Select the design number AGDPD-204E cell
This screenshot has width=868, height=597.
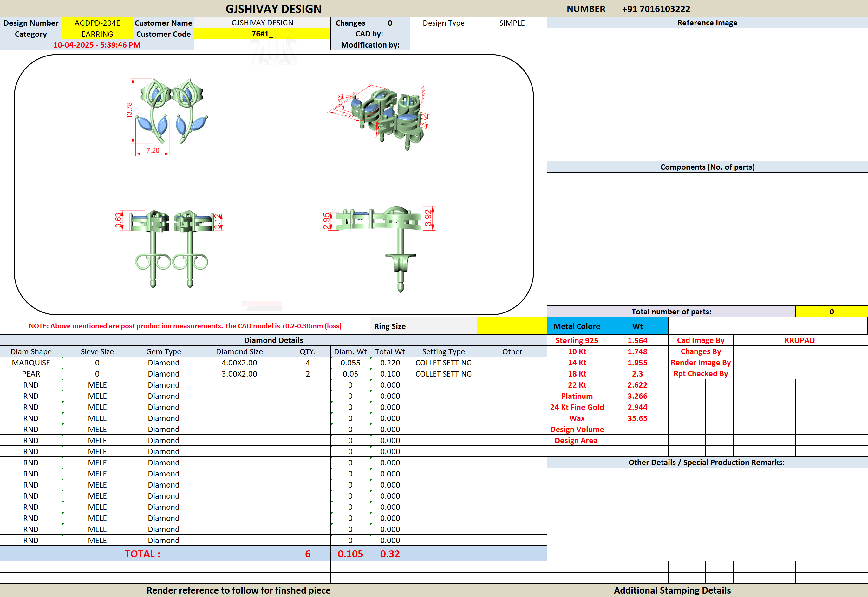point(97,23)
